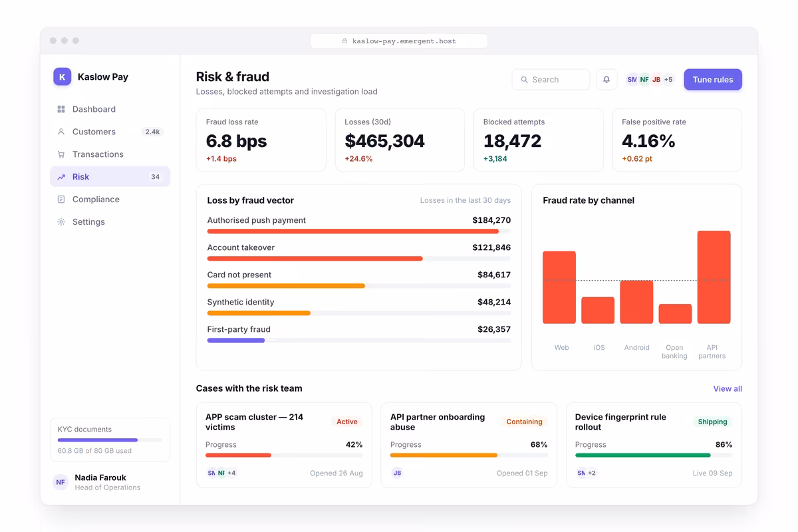798x532 pixels.
Task: Click JB avatar on API partner case
Action: click(x=397, y=473)
